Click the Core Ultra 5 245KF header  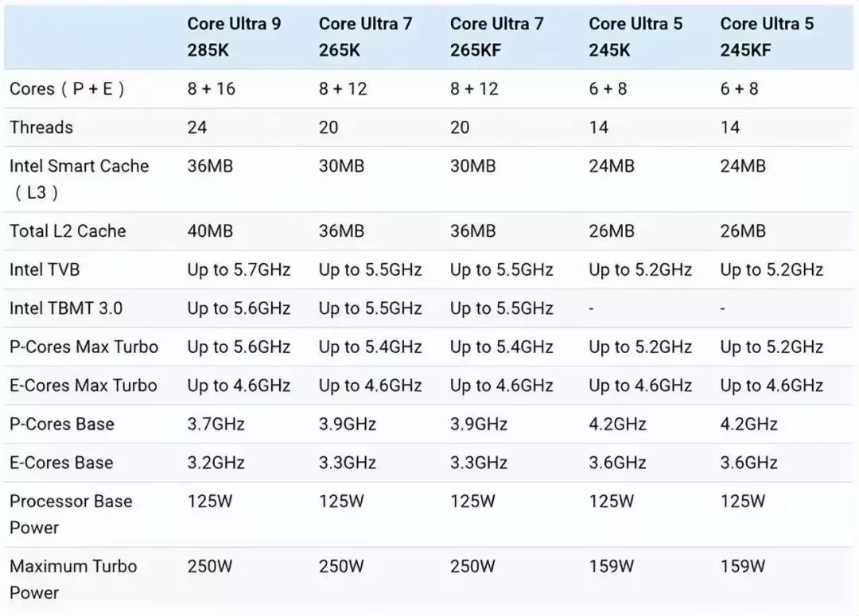click(x=767, y=37)
